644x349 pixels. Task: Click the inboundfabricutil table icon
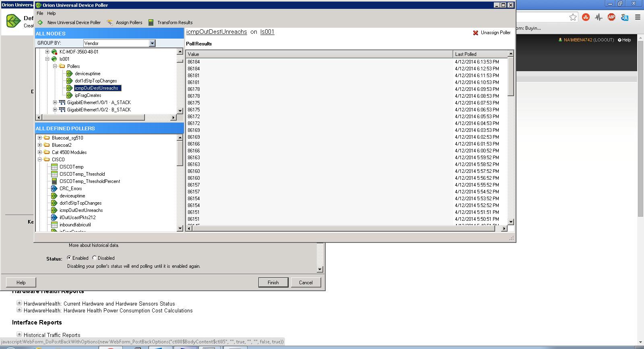click(54, 225)
